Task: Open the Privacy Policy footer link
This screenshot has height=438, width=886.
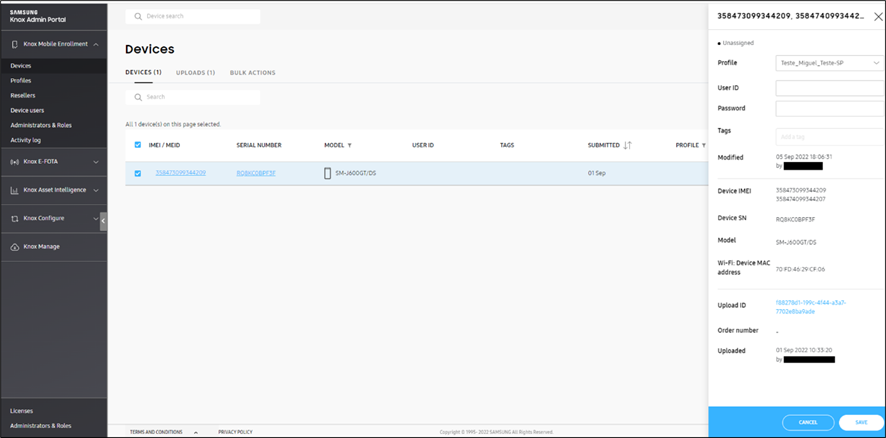Action: click(235, 432)
